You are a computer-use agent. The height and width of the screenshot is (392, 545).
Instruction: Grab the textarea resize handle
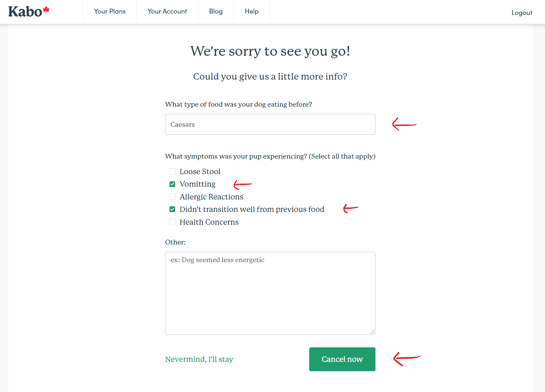point(372,332)
